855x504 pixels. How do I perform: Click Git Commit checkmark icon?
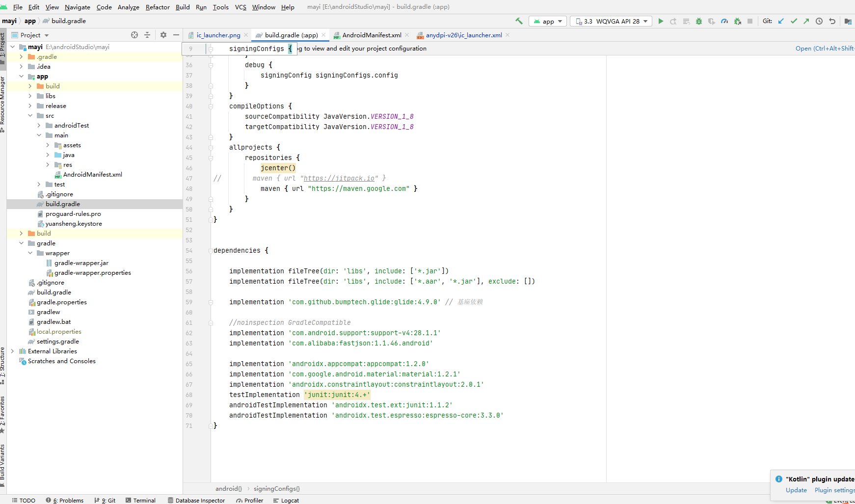(x=794, y=21)
